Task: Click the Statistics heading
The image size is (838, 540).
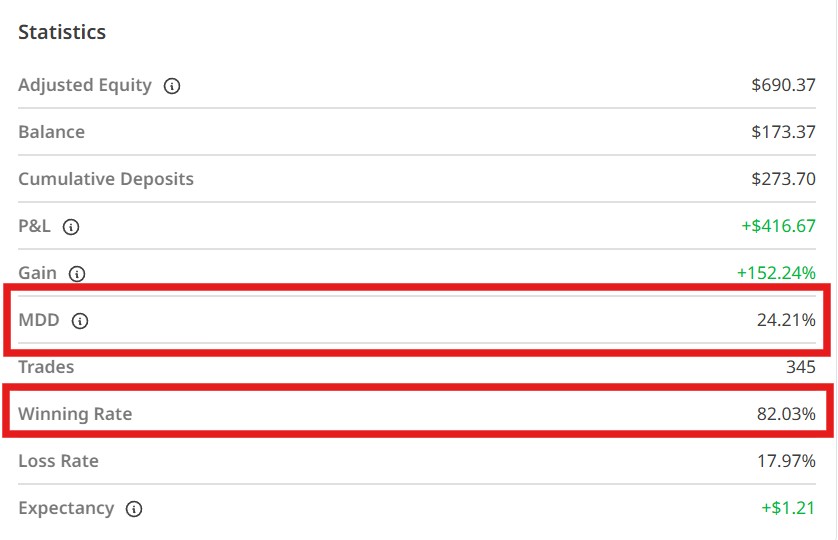Action: pyautogui.click(x=62, y=32)
